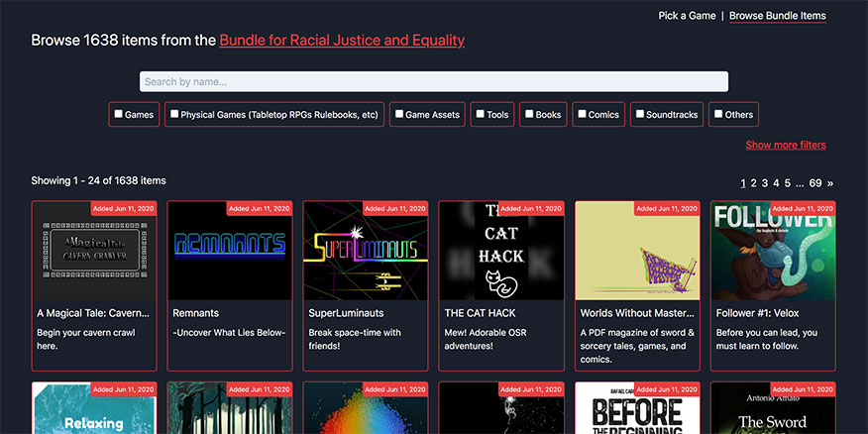Switch to Pick a Game tab
The image size is (868, 434).
[687, 16]
